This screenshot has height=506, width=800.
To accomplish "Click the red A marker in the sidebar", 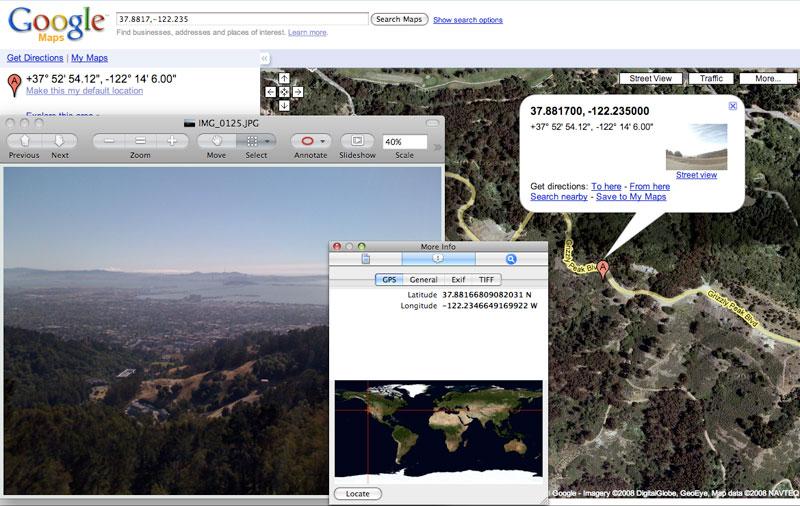I will pos(15,85).
